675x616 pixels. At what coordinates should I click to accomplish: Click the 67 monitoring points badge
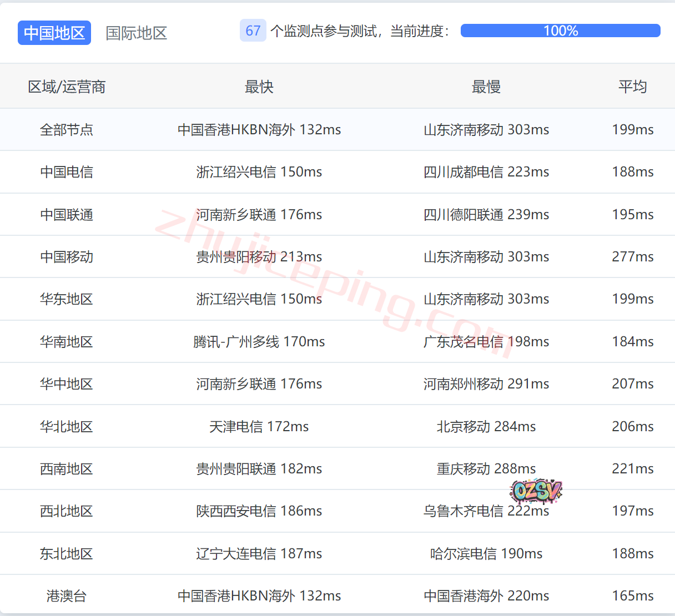[x=253, y=31]
